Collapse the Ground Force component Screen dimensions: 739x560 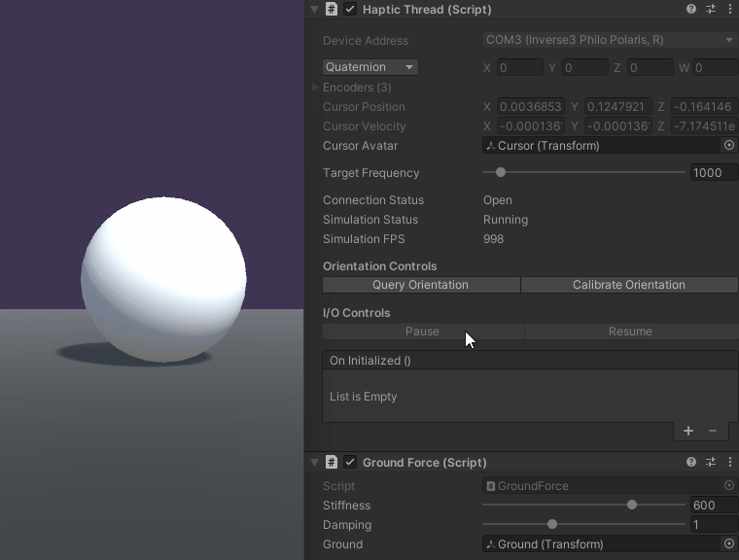pos(314,462)
